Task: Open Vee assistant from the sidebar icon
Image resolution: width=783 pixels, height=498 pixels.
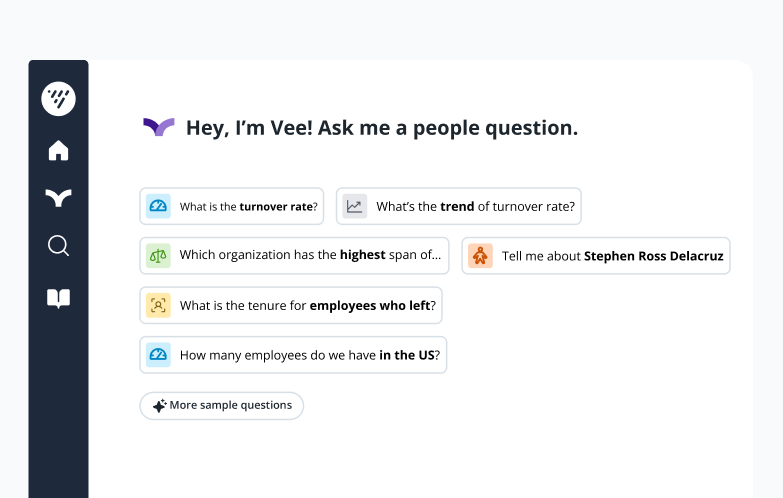Action: tap(58, 198)
